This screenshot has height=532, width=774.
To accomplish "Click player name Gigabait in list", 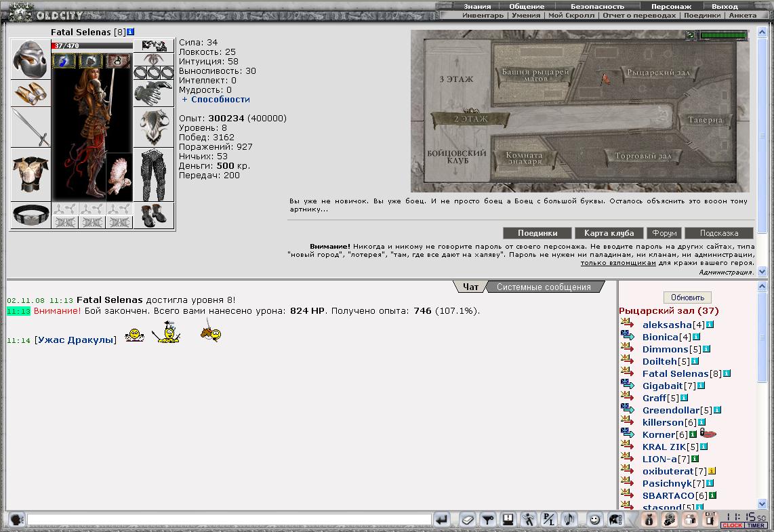I will [662, 386].
